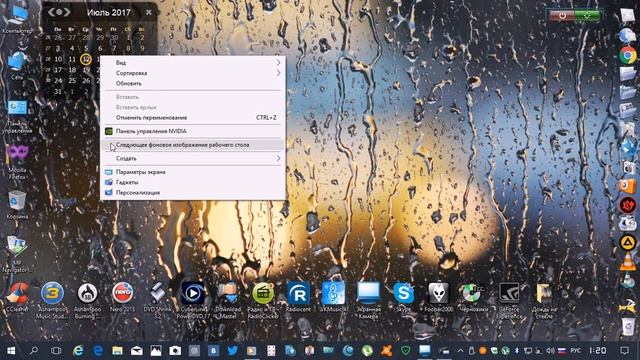Open the Черновики desktop icon
This screenshot has width=640, height=360.
point(474,297)
